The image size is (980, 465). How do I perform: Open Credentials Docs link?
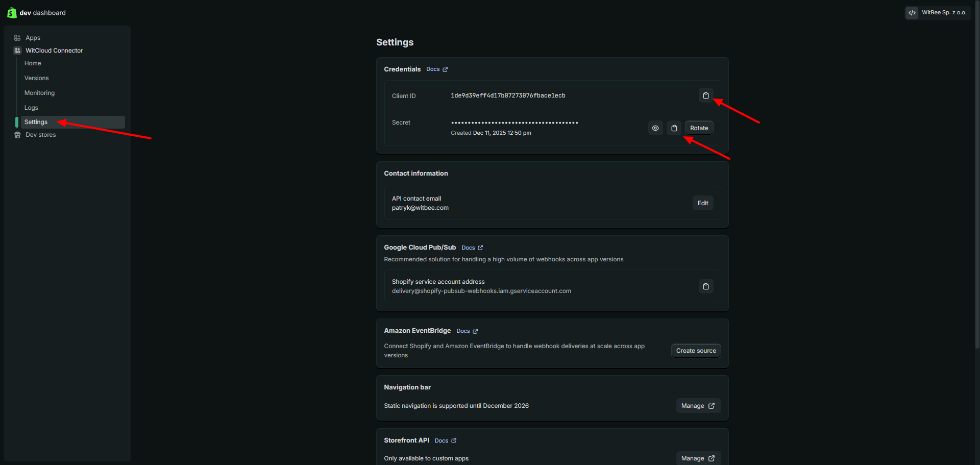pos(436,69)
